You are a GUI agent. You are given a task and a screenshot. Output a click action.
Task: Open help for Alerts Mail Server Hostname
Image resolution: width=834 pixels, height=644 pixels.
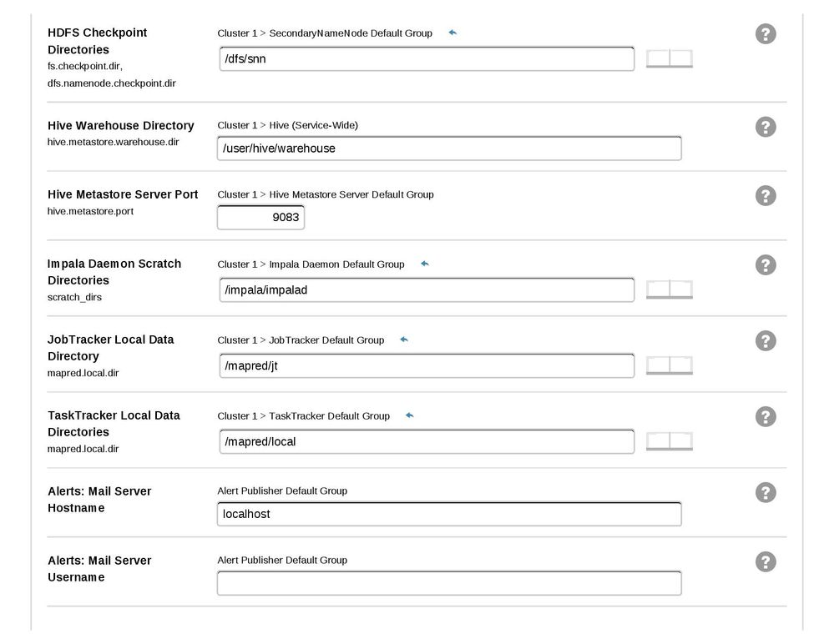coord(765,492)
